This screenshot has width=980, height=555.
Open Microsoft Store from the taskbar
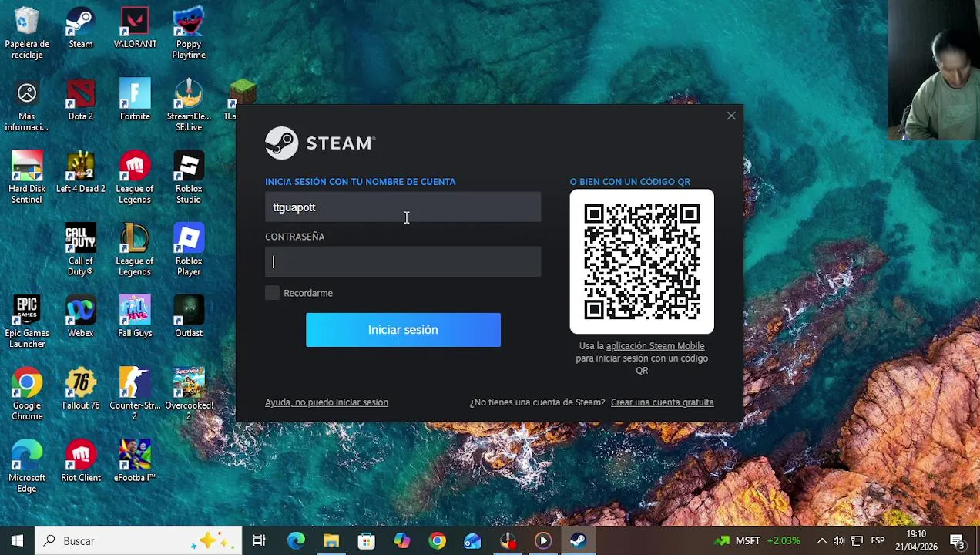[x=367, y=541]
